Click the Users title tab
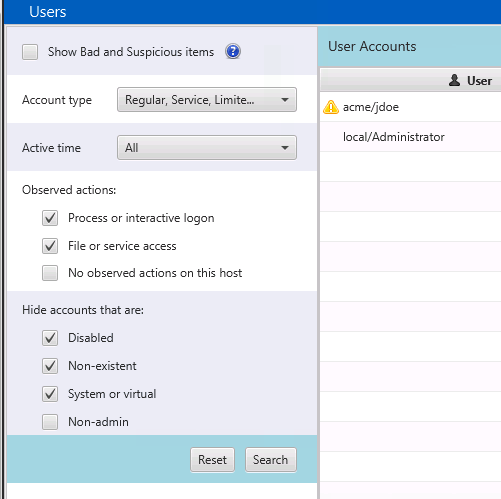The image size is (501, 499). tap(48, 12)
